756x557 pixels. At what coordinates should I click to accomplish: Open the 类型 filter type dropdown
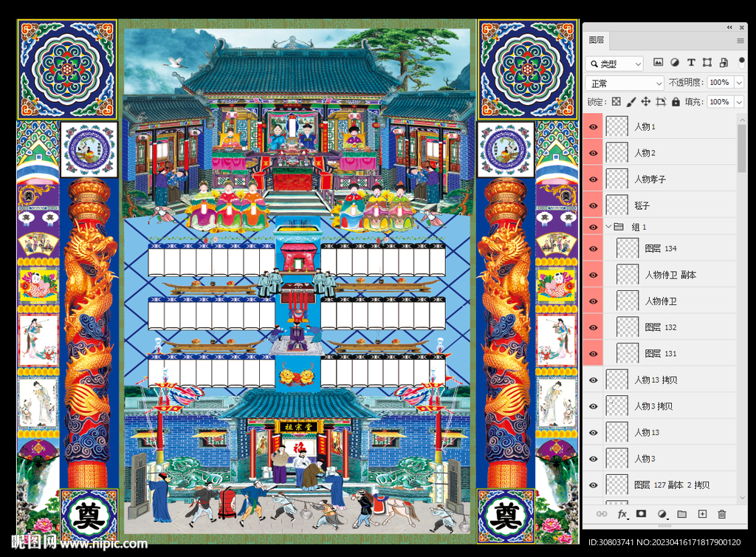[x=615, y=64]
